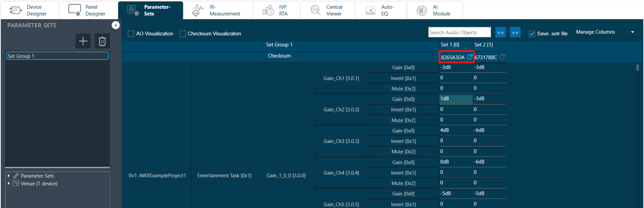Screen dimensions: 644x208
Task: Refresh the Set 1 checksum 8265A3DA
Action: (470, 57)
